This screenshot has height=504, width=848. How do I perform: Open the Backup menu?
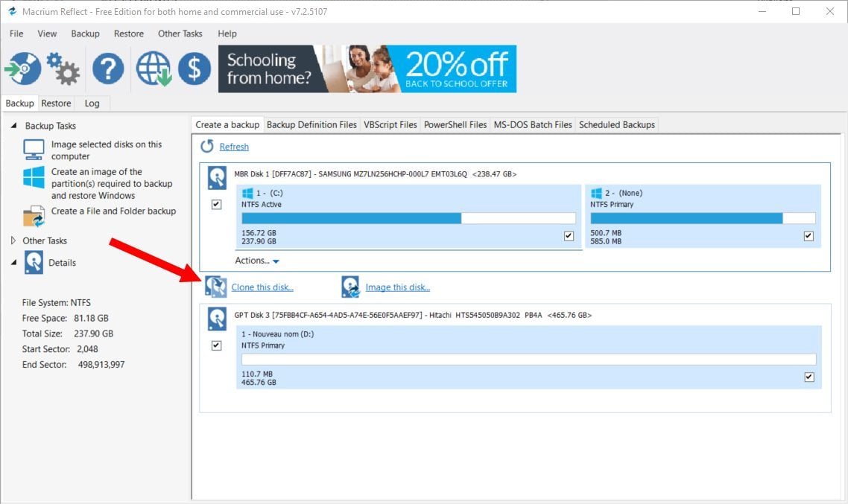click(x=86, y=34)
